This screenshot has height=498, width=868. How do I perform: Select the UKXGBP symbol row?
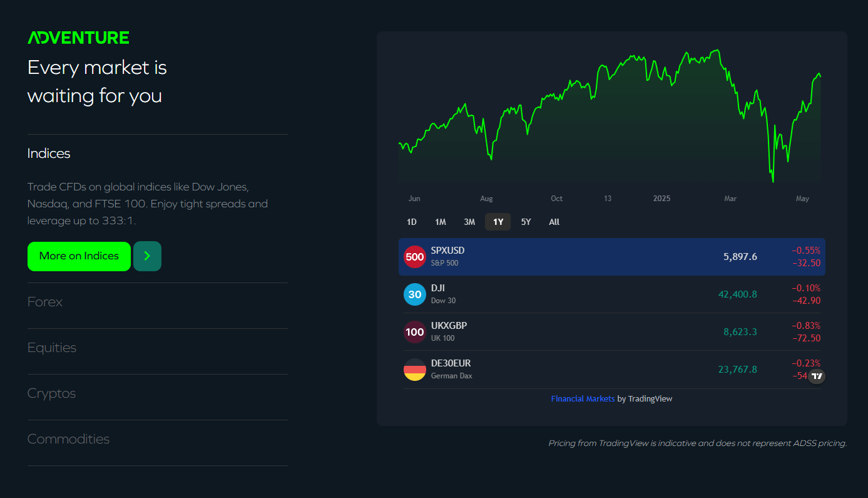[612, 332]
